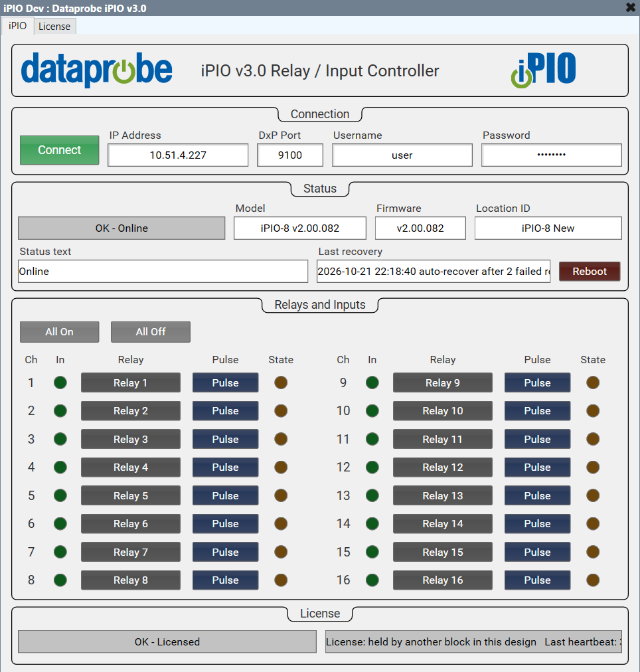The width and height of the screenshot is (640, 672).
Task: Toggle Relay 3
Action: 131,439
